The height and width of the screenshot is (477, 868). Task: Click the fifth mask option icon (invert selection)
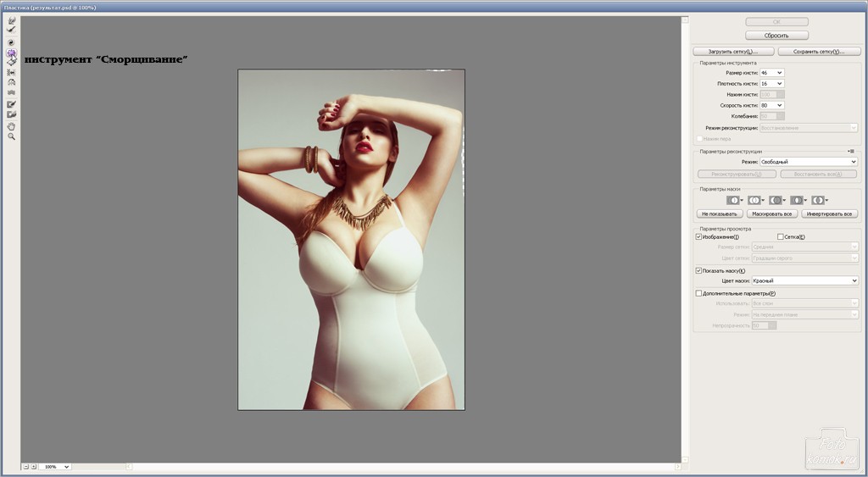(820, 200)
